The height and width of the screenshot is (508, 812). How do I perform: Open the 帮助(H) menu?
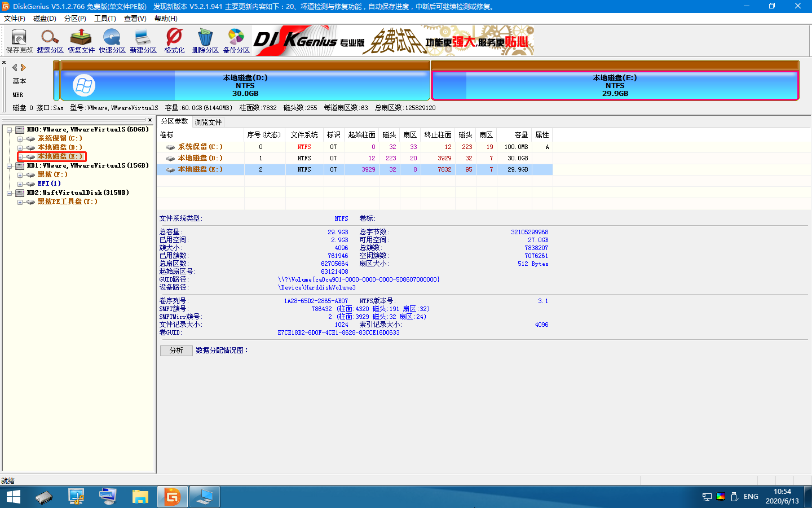pos(166,19)
